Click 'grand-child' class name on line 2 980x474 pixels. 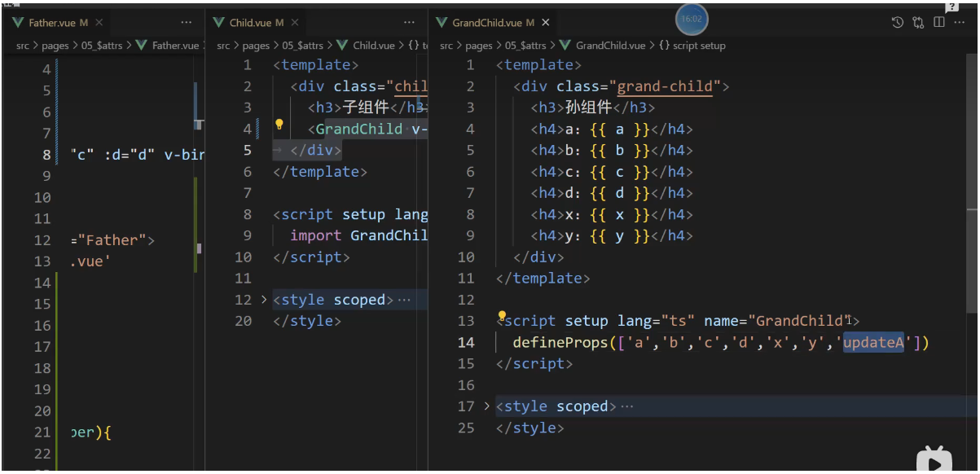point(665,86)
